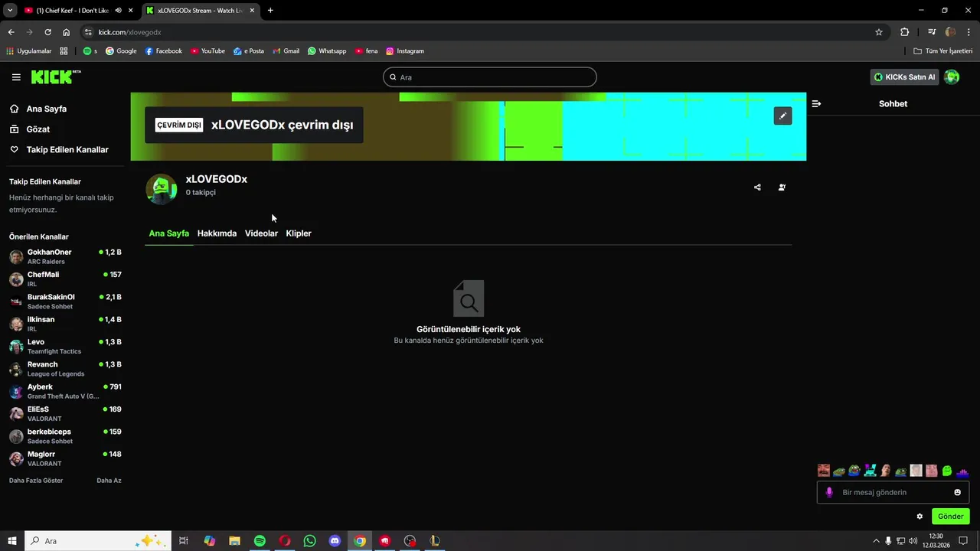Open the Klipler tab
The image size is (980, 551).
click(299, 233)
